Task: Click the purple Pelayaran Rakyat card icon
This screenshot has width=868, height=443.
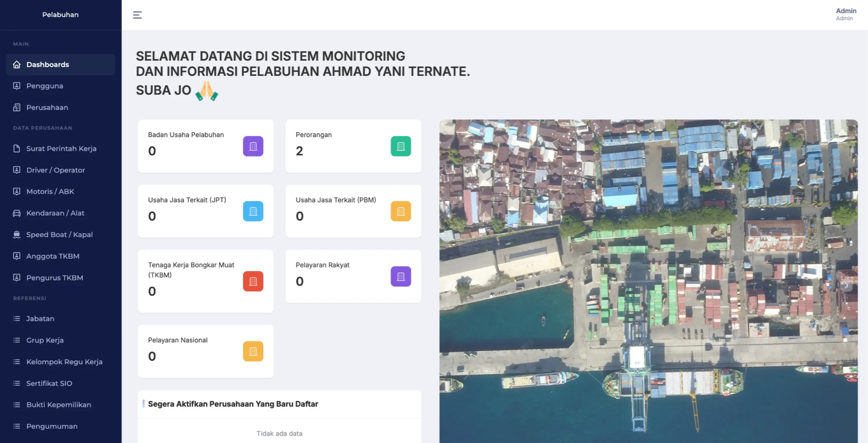Action: [401, 276]
